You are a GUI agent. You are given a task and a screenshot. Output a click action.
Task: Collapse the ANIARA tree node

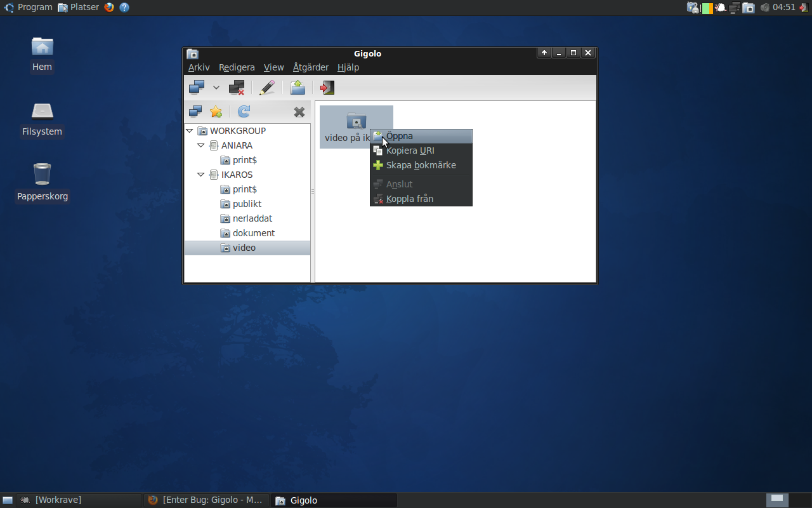(200, 145)
